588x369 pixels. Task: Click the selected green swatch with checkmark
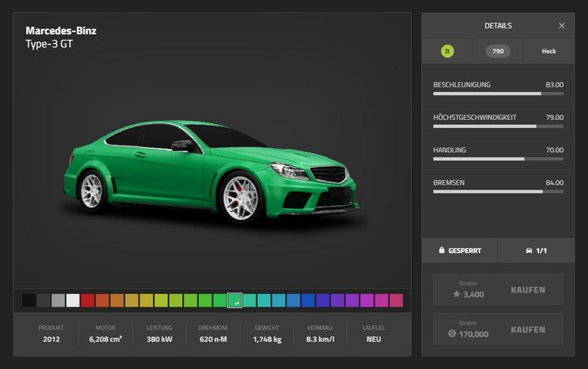[234, 300]
